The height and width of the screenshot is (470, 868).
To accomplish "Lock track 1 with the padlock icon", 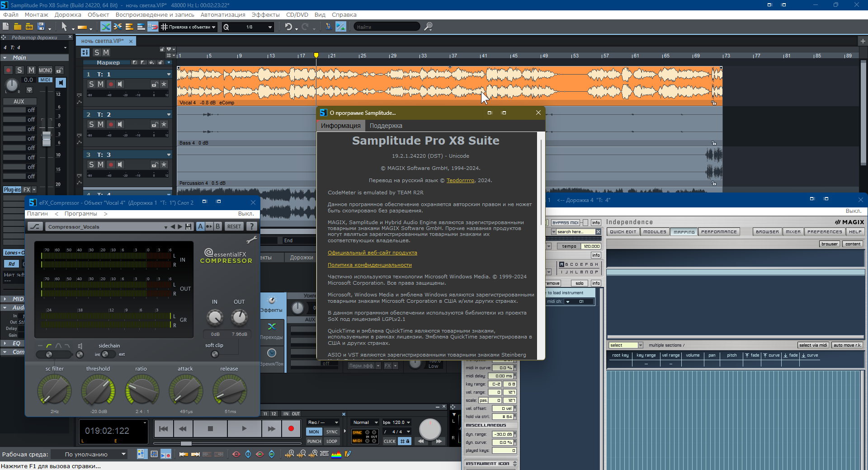I will 155,85.
